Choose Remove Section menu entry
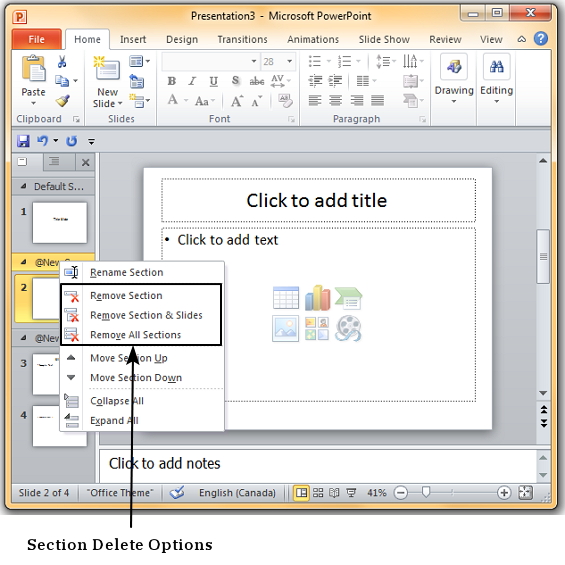This screenshot has height=565, width=565. (142, 295)
